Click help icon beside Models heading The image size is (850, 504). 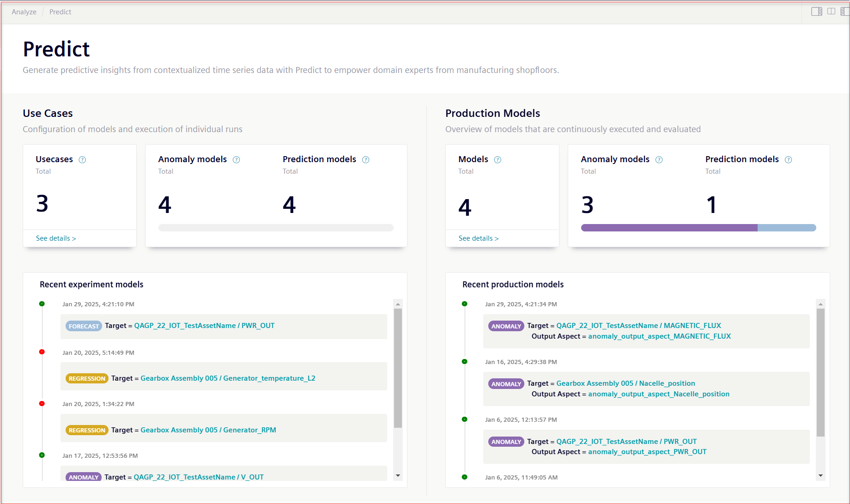point(498,160)
